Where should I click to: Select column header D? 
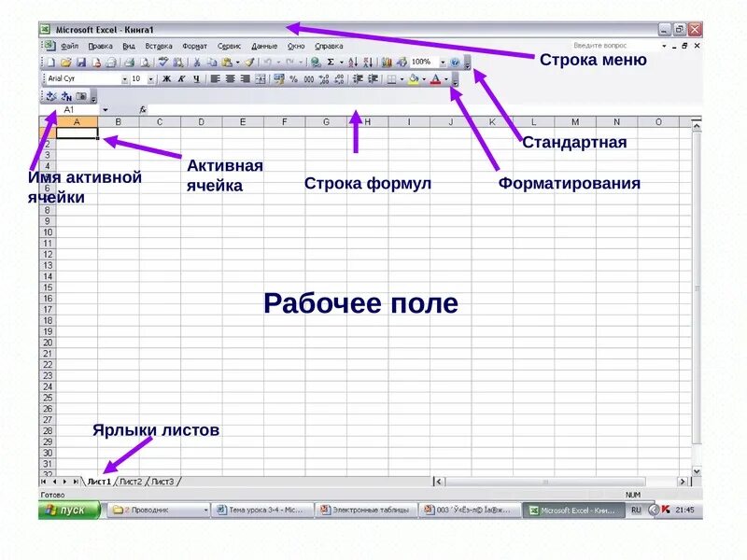201,122
